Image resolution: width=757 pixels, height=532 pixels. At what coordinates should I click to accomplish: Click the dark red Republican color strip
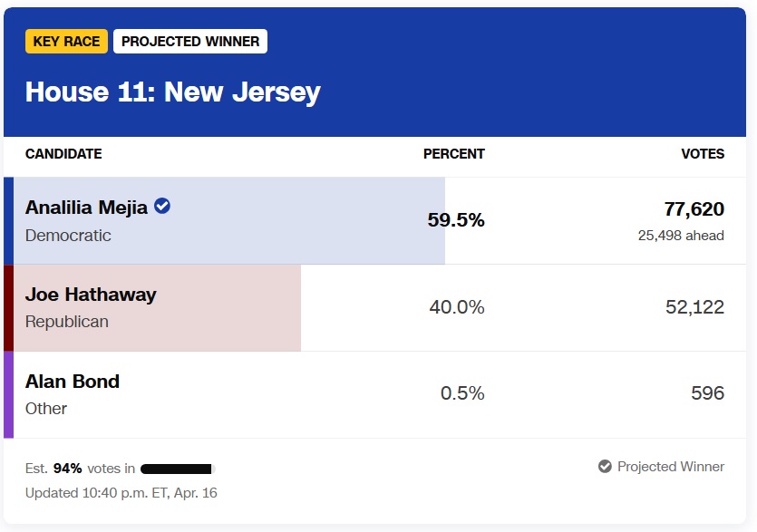(8, 307)
